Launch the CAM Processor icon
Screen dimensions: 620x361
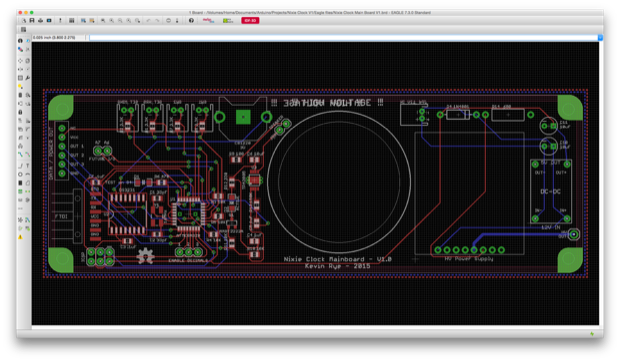click(x=49, y=21)
